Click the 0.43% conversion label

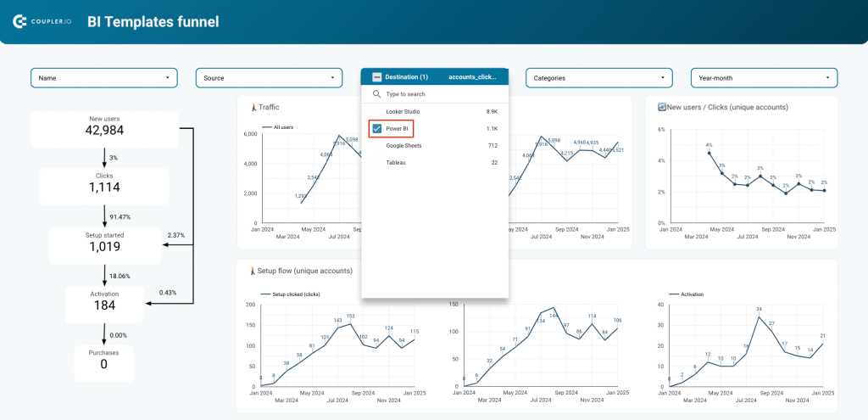point(168,293)
